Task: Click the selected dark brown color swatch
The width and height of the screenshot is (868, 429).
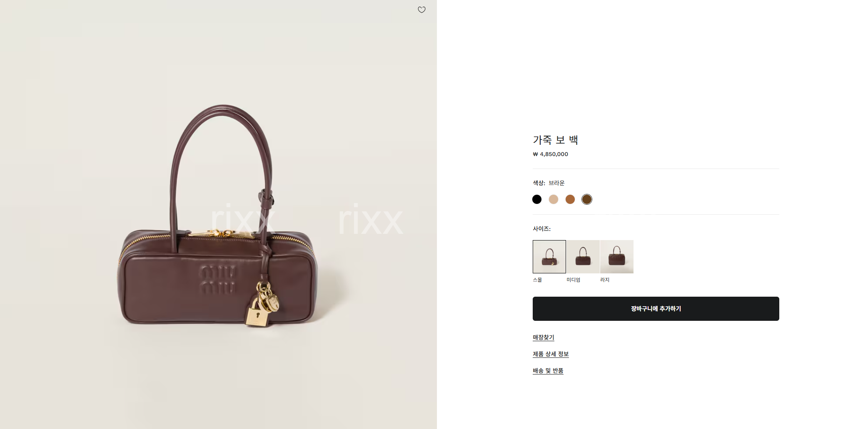Action: [x=587, y=199]
